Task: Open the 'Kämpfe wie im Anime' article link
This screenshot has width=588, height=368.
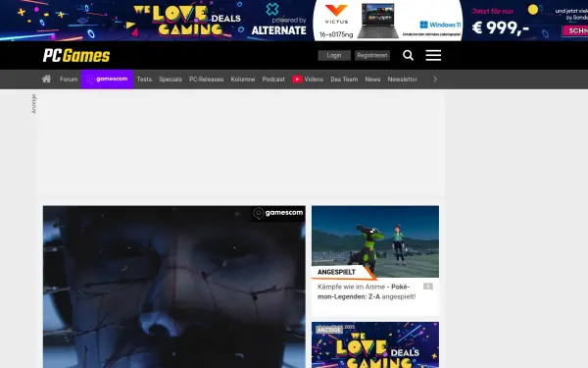Action: [367, 291]
